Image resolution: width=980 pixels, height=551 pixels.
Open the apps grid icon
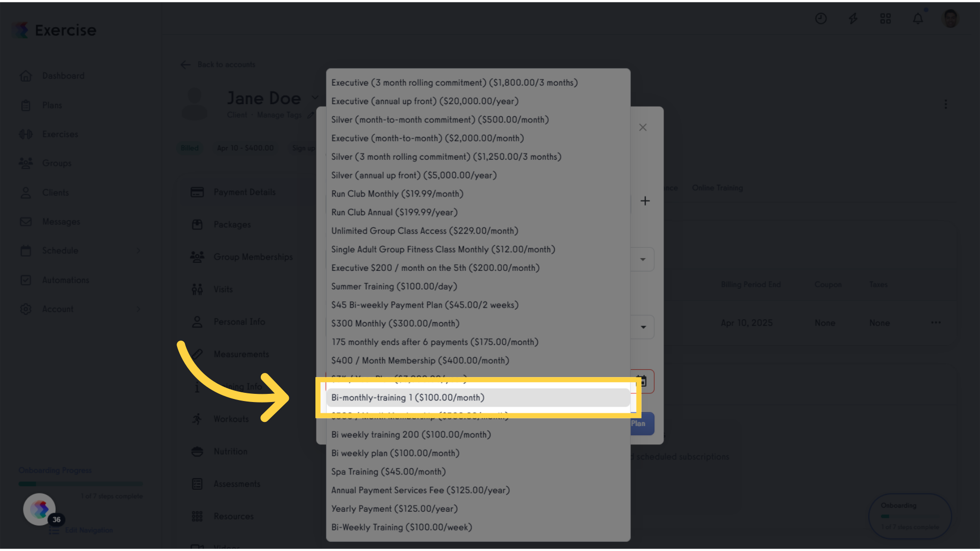tap(886, 19)
